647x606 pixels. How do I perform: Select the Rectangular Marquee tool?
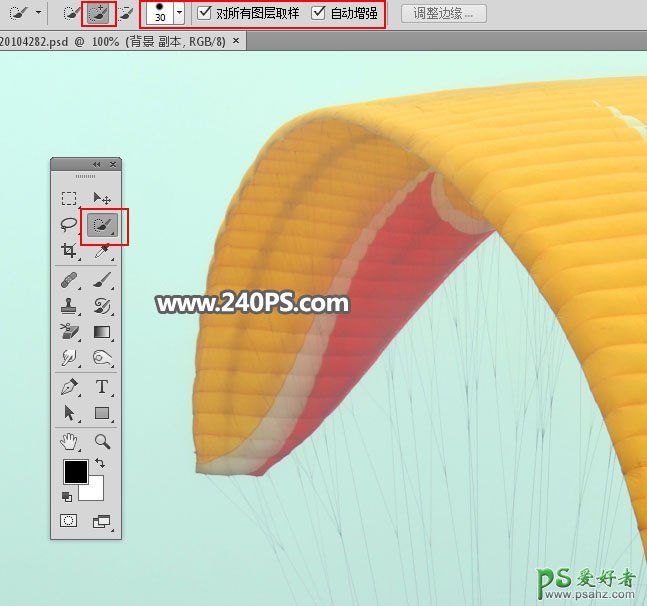(69, 198)
